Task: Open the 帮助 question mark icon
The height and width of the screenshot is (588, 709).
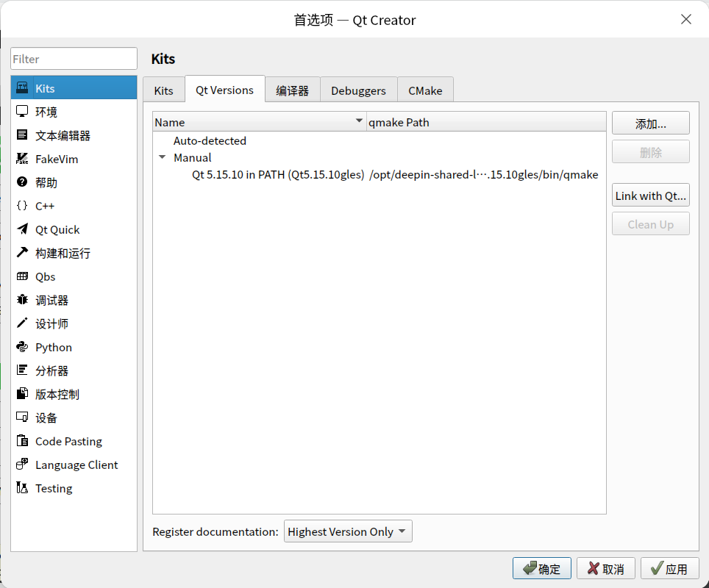Action: click(x=22, y=182)
